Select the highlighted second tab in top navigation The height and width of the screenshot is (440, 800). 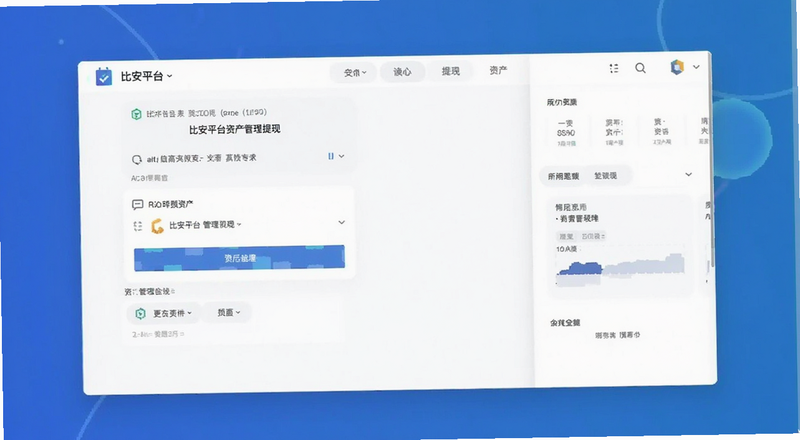[402, 72]
